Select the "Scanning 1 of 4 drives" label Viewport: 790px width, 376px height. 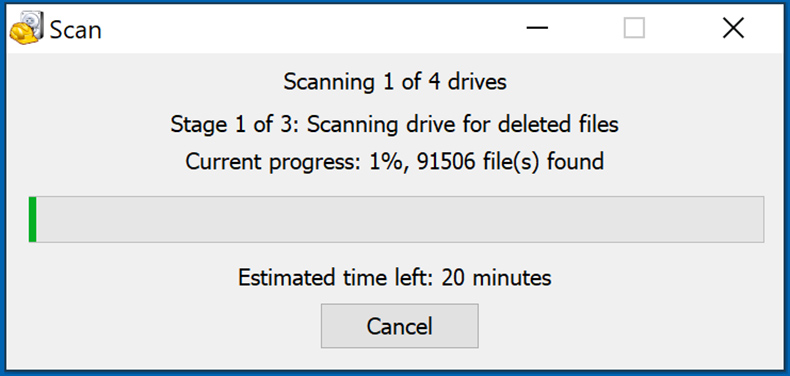tap(395, 82)
